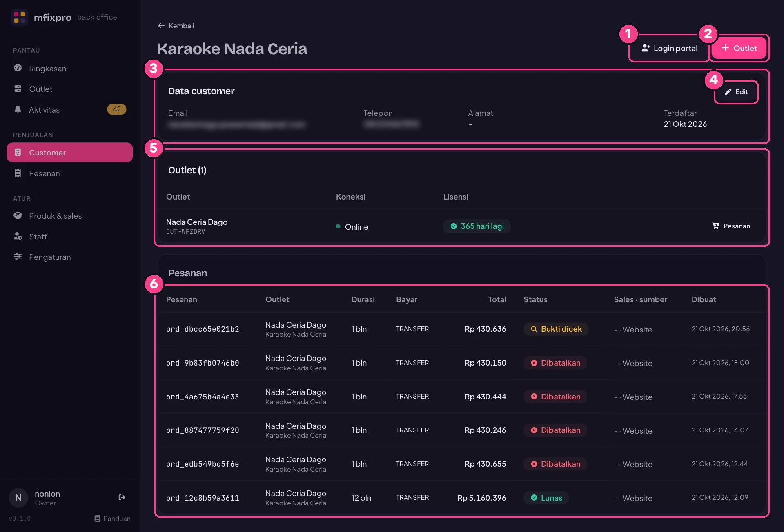The height and width of the screenshot is (532, 784).
Task: Open the Staff section
Action: 69,237
